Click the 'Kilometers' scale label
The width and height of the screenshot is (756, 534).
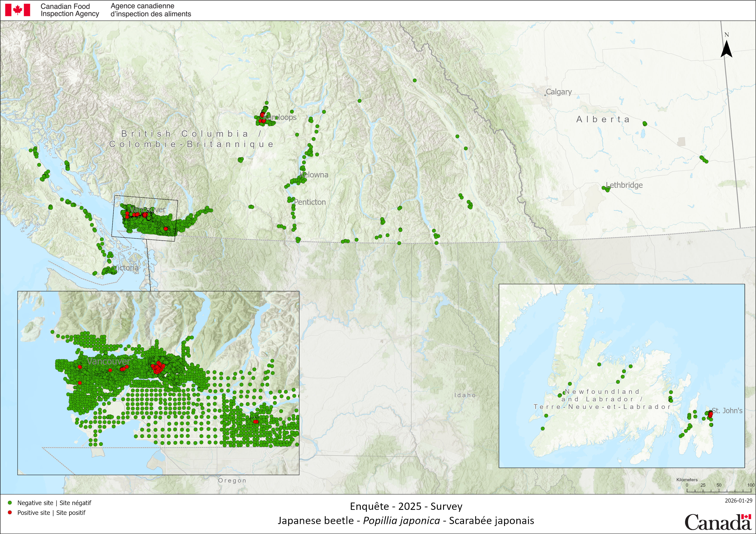tap(687, 480)
